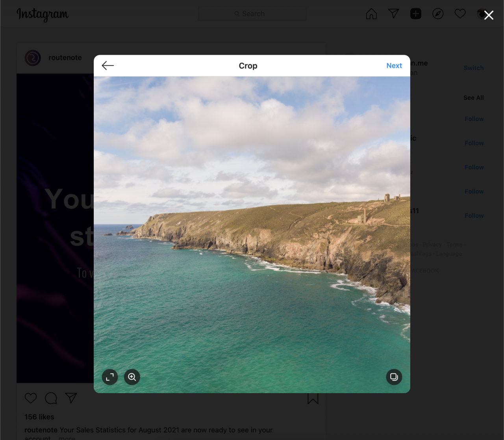Open the add multiple media gallery icon
The height and width of the screenshot is (440, 504).
point(394,377)
